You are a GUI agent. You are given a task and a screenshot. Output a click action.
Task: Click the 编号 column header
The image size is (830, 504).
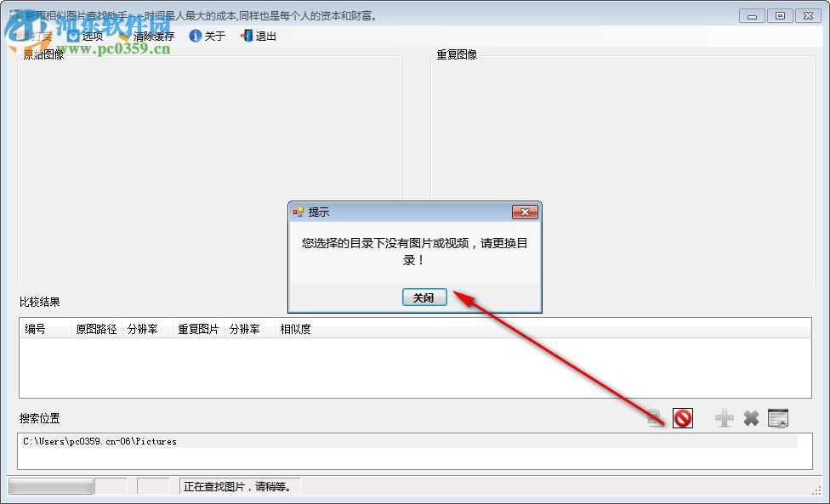coord(36,329)
